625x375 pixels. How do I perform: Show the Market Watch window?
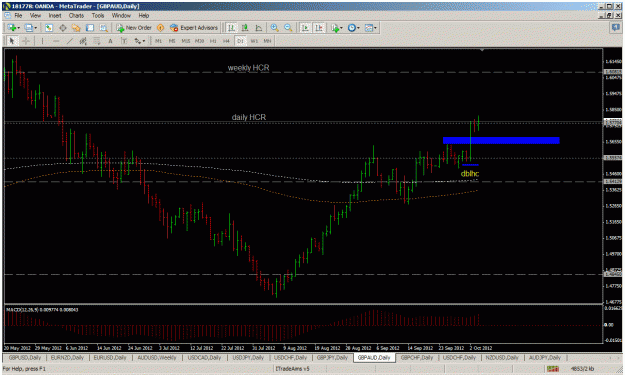(49, 27)
